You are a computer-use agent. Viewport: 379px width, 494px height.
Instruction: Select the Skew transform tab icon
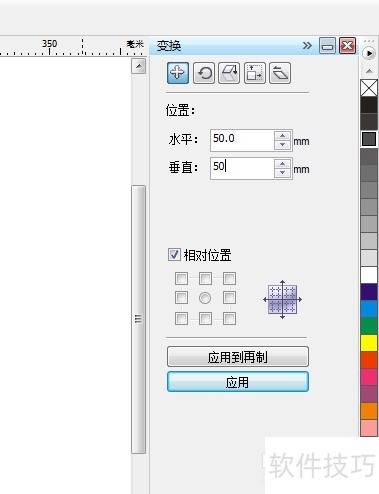(280, 73)
